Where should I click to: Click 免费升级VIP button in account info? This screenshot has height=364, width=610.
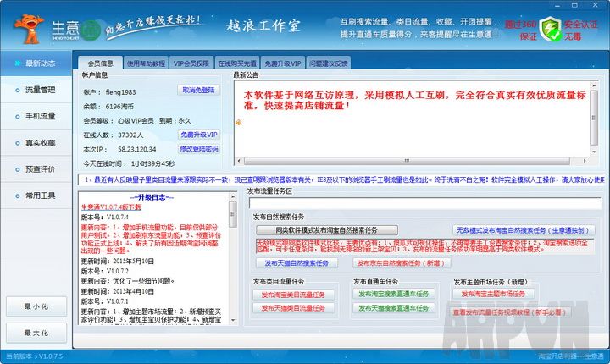pyautogui.click(x=199, y=135)
